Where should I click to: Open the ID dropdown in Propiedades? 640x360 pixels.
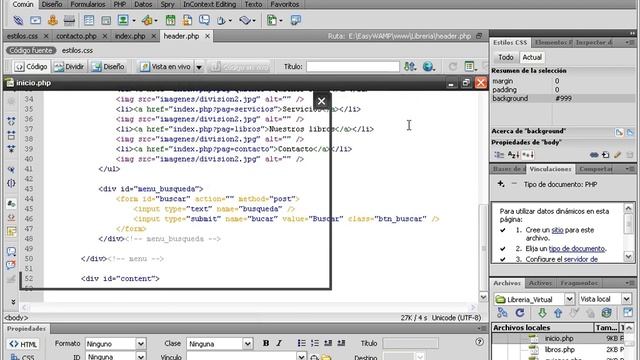[140, 356]
